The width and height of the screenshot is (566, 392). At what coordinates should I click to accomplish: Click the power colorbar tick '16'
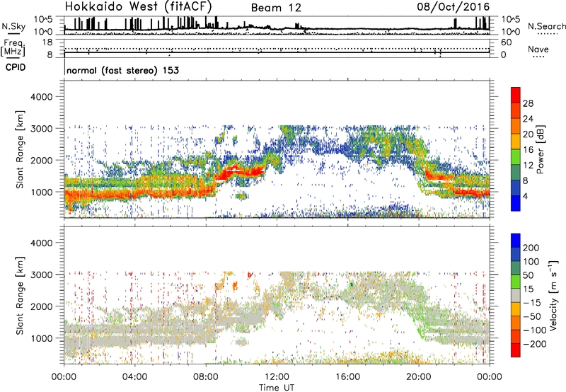[528, 150]
